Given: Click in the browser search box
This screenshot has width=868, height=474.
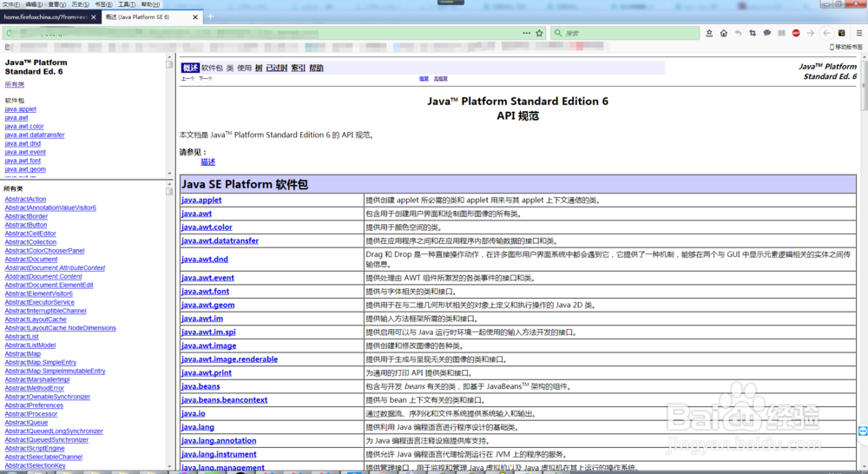Looking at the screenshot, I should pos(626,33).
